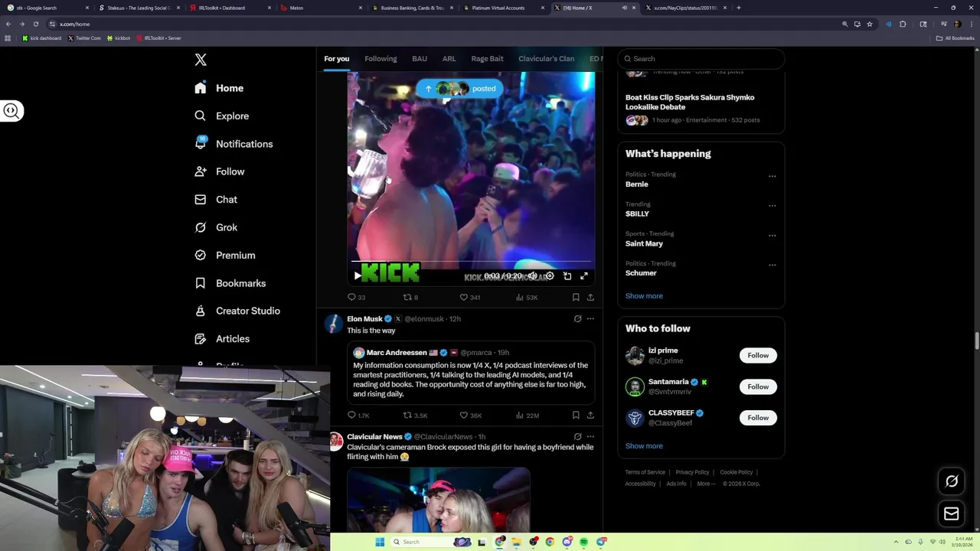Mute the video using speaker icon
This screenshot has width=980, height=551.
click(x=533, y=275)
